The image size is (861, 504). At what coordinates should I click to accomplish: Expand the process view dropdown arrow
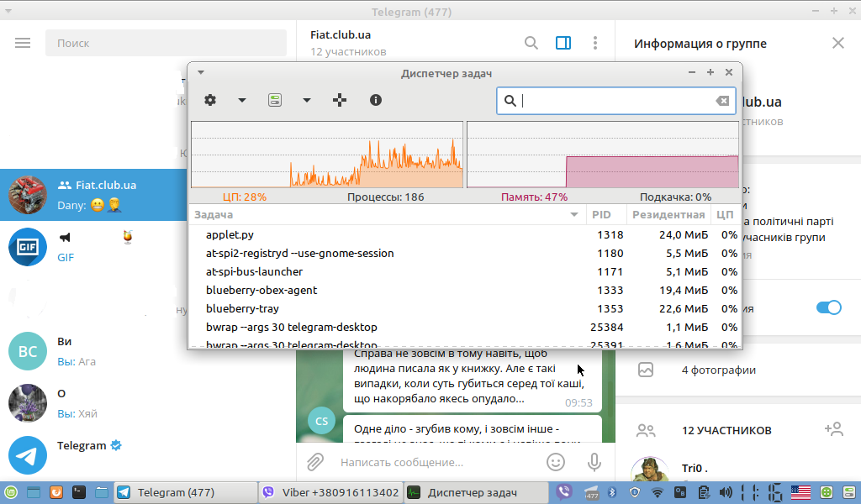click(x=307, y=100)
